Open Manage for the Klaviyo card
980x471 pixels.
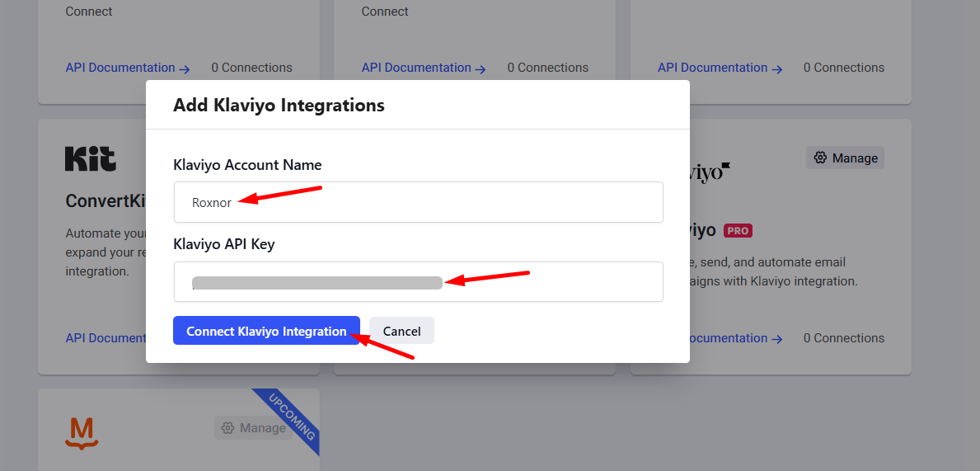(845, 158)
